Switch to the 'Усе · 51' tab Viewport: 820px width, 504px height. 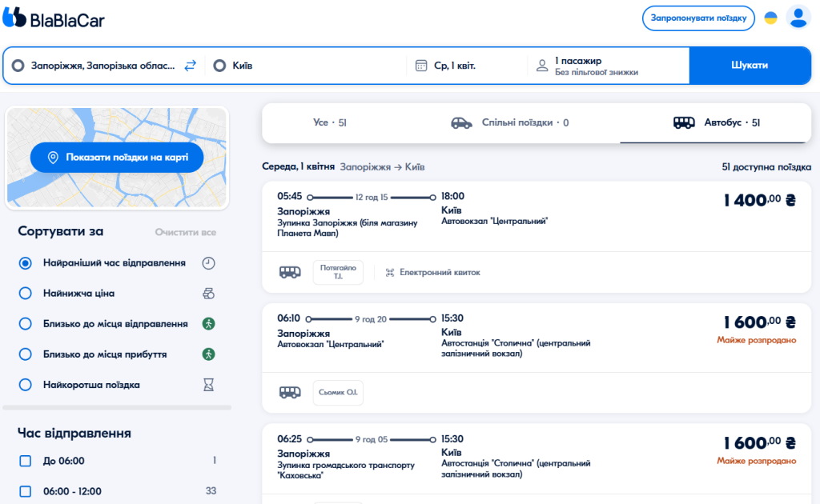330,122
